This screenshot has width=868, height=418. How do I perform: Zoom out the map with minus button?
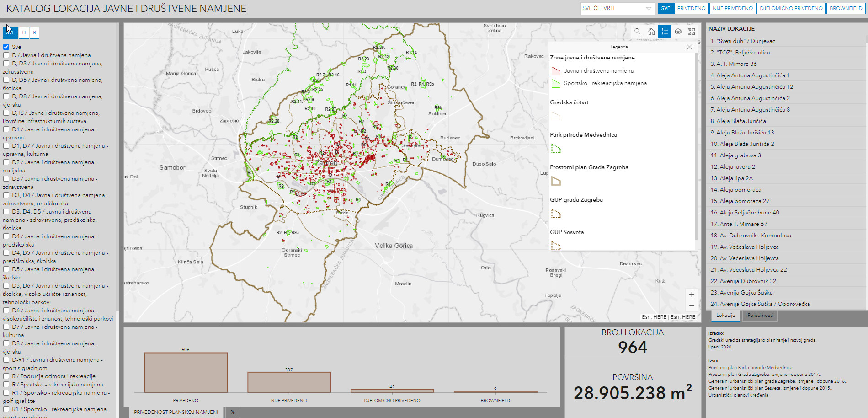coord(692,305)
